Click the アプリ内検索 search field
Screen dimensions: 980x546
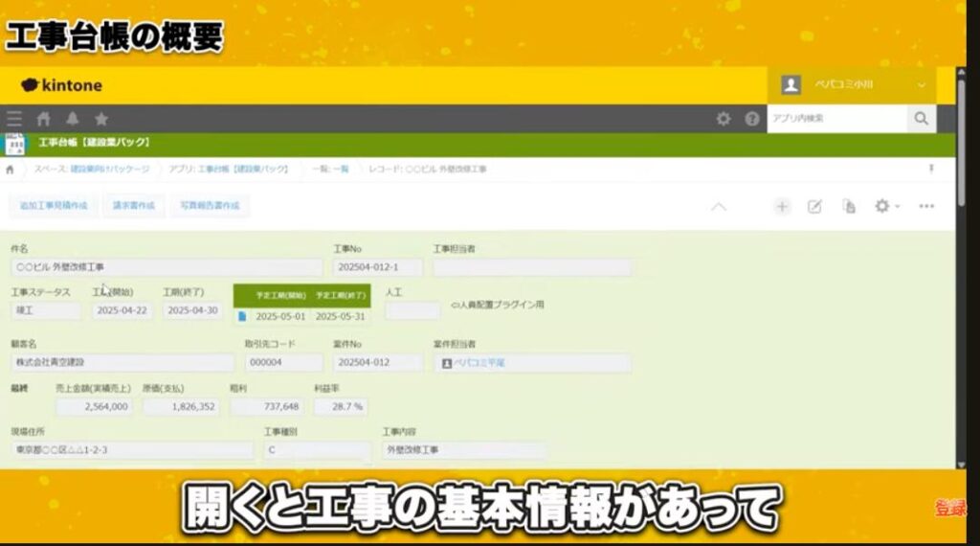tap(836, 119)
